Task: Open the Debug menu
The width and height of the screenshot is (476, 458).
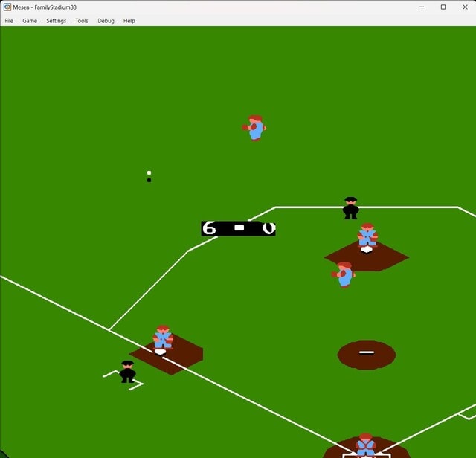Action: click(x=106, y=21)
